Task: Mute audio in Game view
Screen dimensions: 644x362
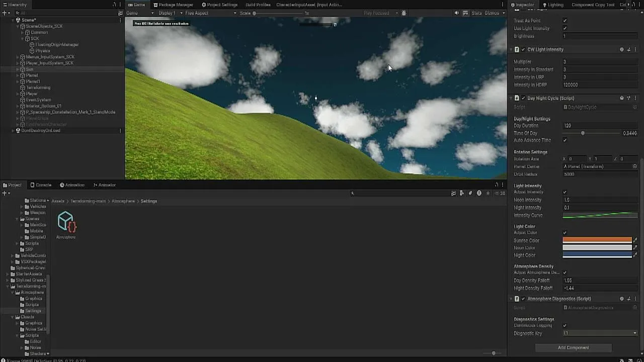Action: (457, 13)
